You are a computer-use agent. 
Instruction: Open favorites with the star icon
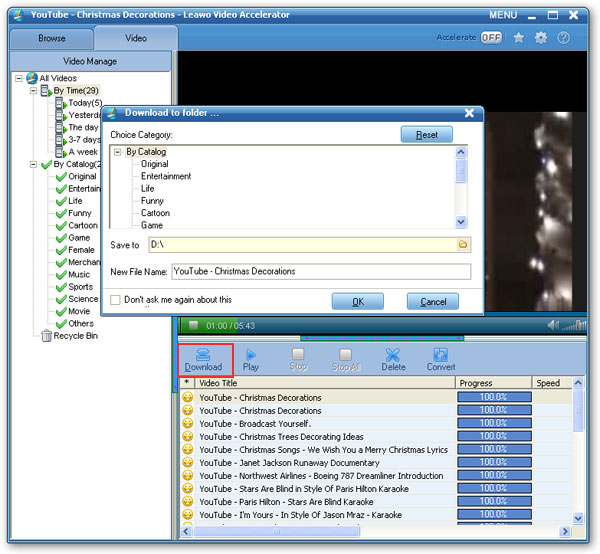point(518,37)
